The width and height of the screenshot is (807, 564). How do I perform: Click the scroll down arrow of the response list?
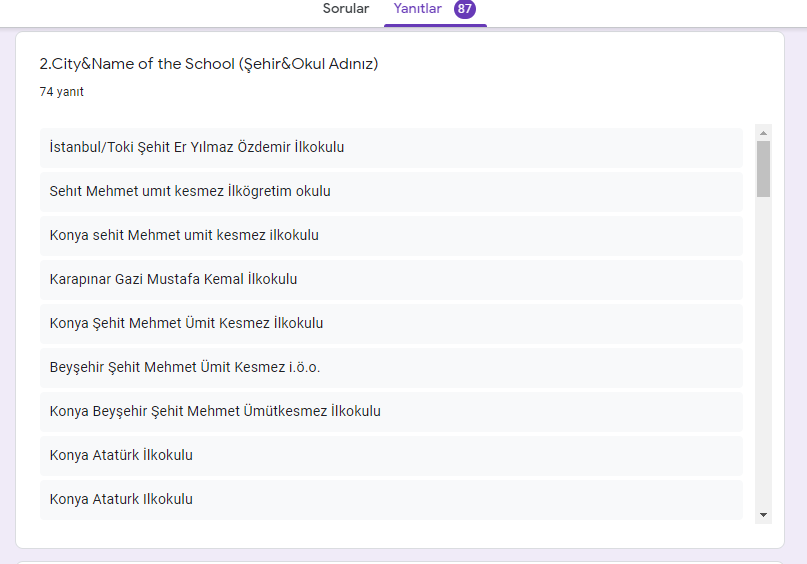(x=764, y=514)
